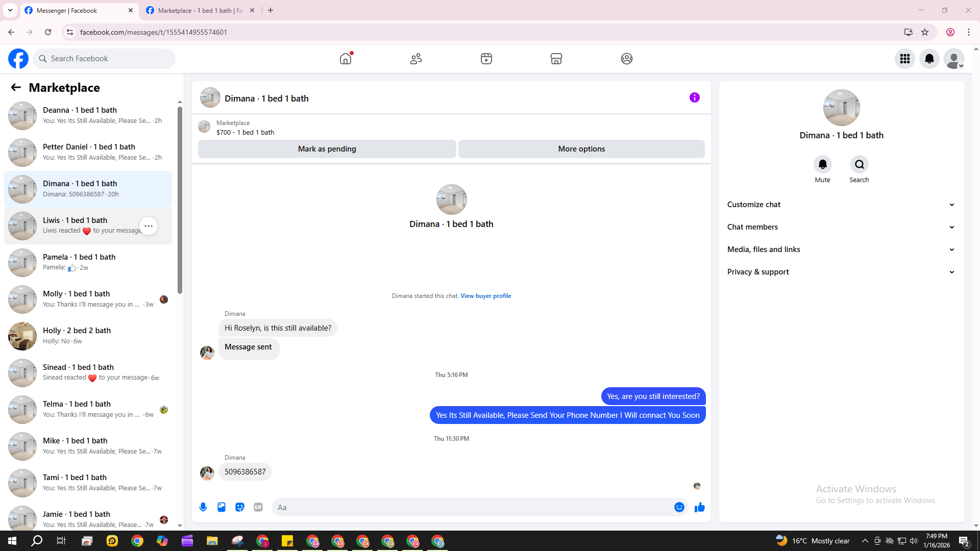Switch to the Marketplace browser tab
This screenshot has height=551, width=980.
click(199, 10)
